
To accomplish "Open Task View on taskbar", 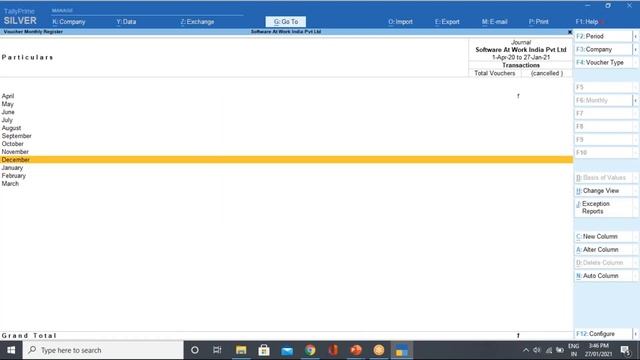I will (x=217, y=350).
